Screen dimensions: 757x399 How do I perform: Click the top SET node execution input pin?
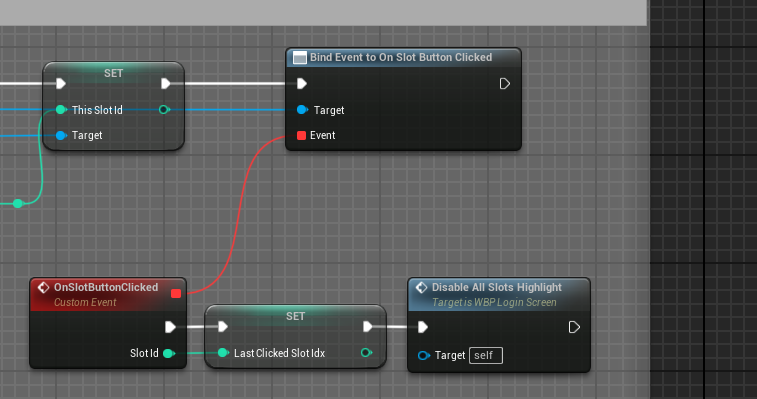[61, 84]
